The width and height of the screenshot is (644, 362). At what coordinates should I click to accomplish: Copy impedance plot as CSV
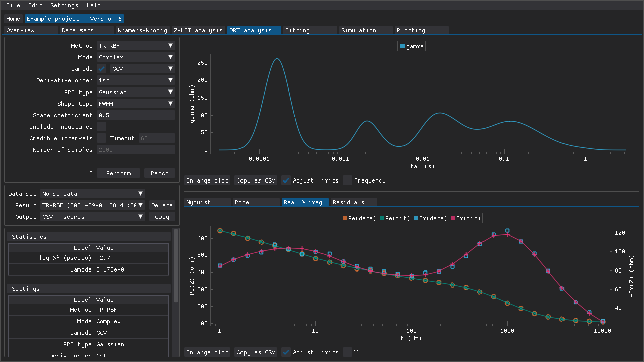click(x=256, y=352)
